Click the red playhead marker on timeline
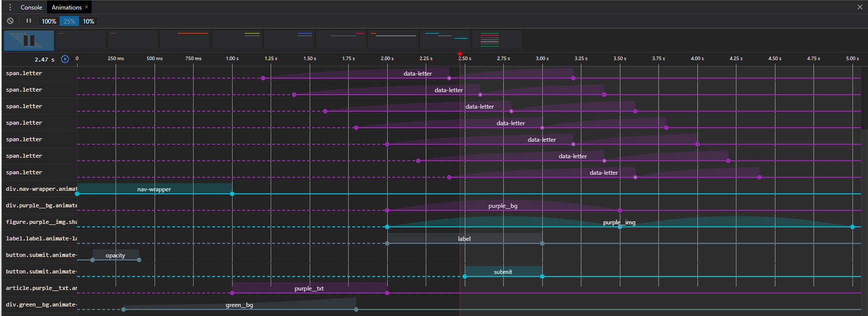Viewport: 868px width, 316px height. tap(460, 54)
